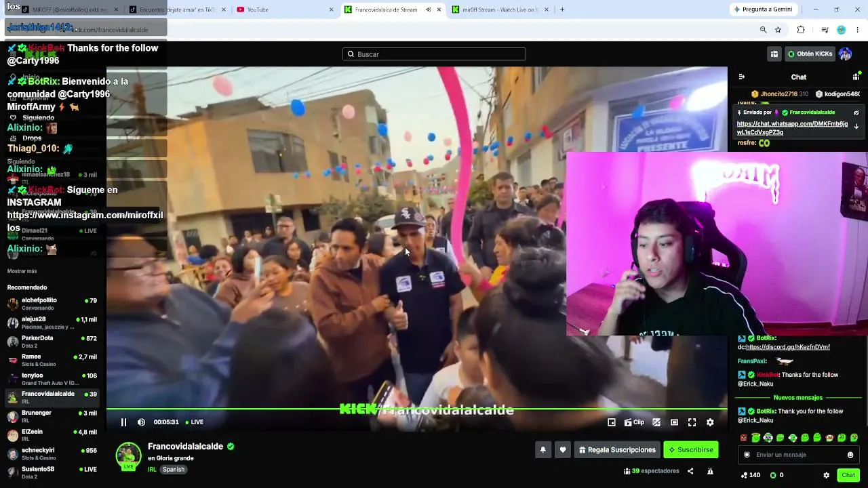
Task: Open the Kick search field Buscar
Action: (x=434, y=54)
